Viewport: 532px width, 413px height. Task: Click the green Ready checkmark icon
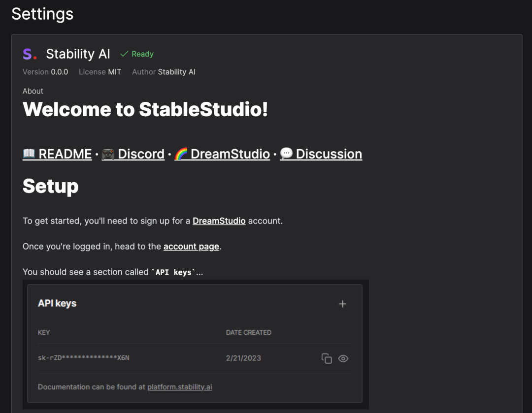124,54
